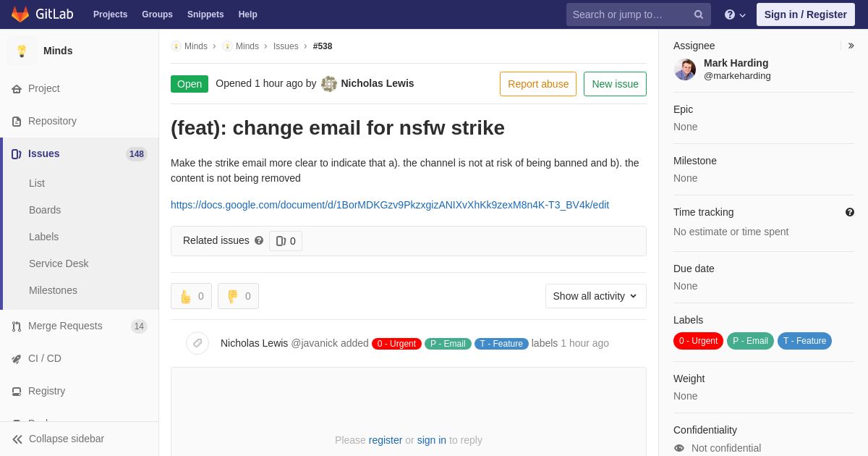Click the first Minds breadcrumb icon
The image size is (868, 456).
[x=176, y=46]
